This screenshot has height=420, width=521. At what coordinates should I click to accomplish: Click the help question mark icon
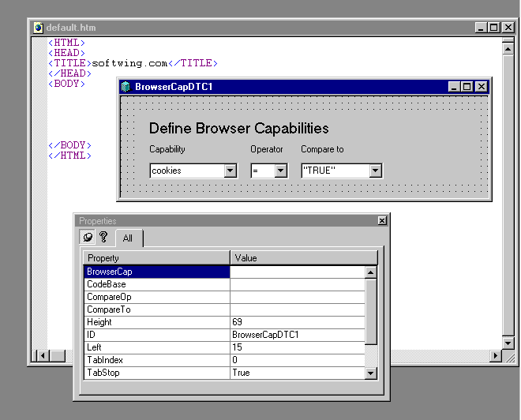[x=103, y=237]
